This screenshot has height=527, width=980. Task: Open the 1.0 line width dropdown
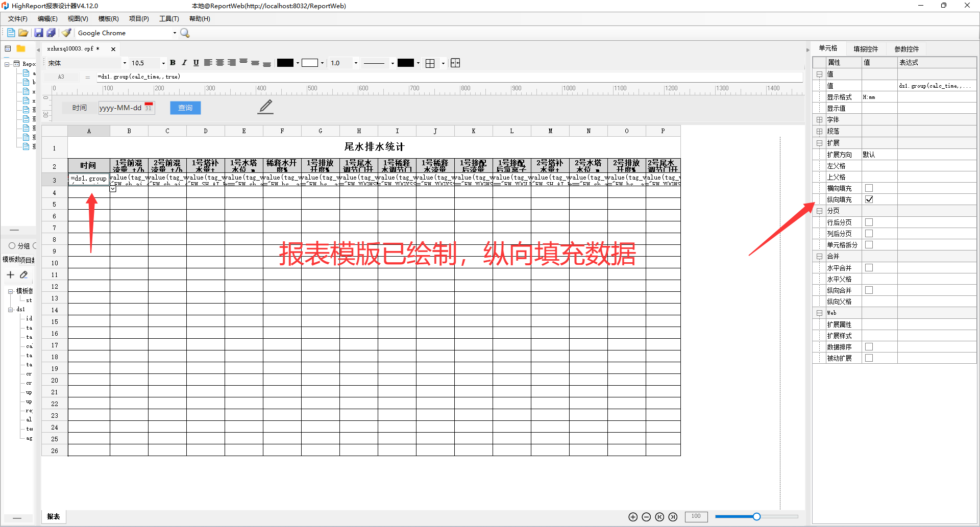[x=356, y=63]
